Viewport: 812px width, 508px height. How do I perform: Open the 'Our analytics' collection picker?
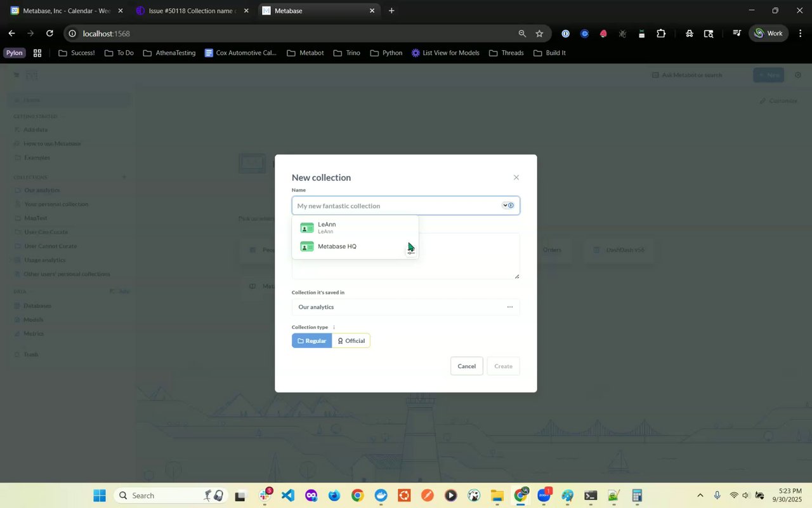[x=405, y=307]
